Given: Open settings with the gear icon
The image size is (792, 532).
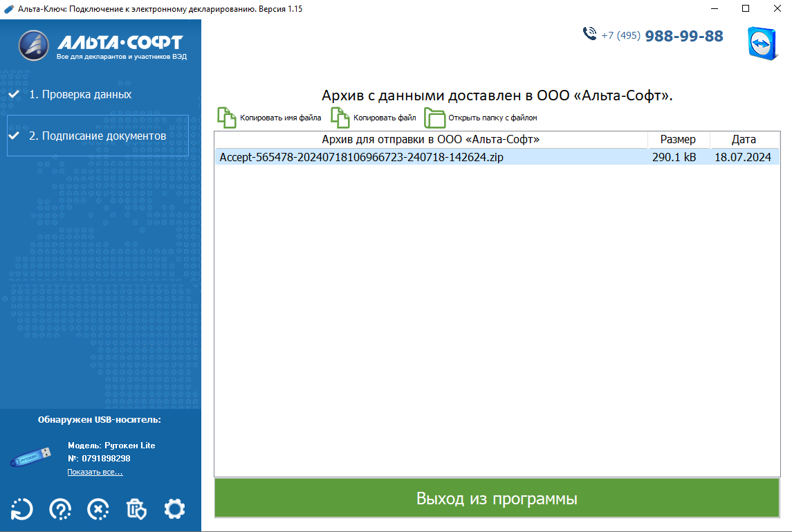Looking at the screenshot, I should (174, 508).
